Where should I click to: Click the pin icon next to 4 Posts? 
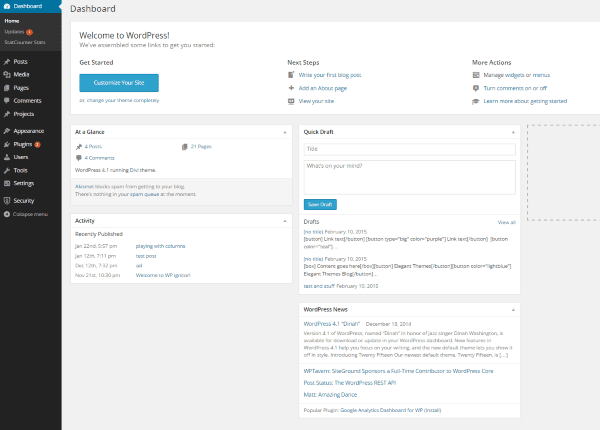pyautogui.click(x=79, y=147)
